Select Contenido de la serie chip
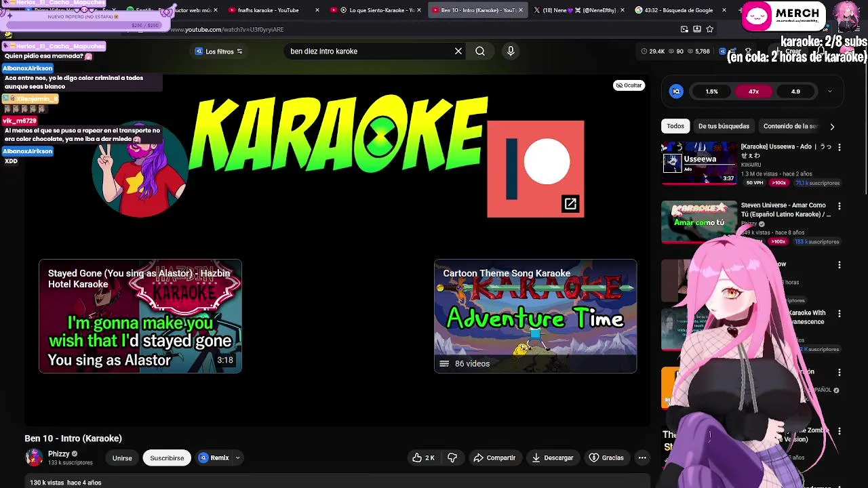Screen dimensions: 868x488 coord(790,126)
